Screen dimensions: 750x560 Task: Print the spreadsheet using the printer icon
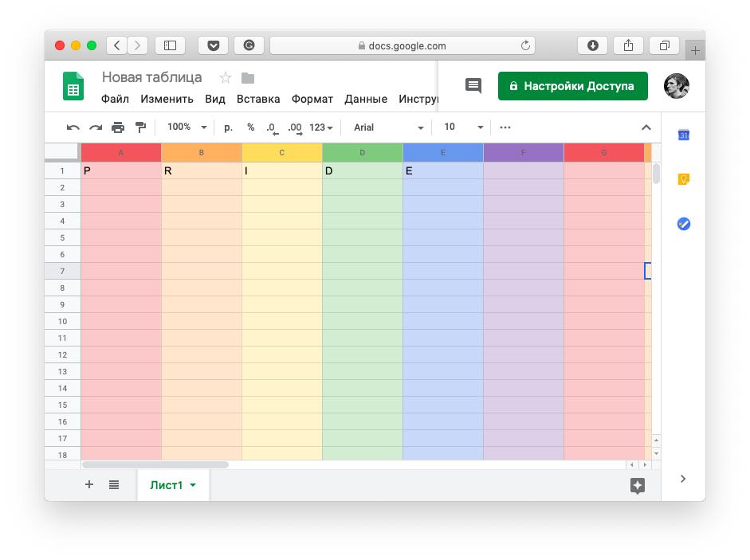[x=118, y=127]
